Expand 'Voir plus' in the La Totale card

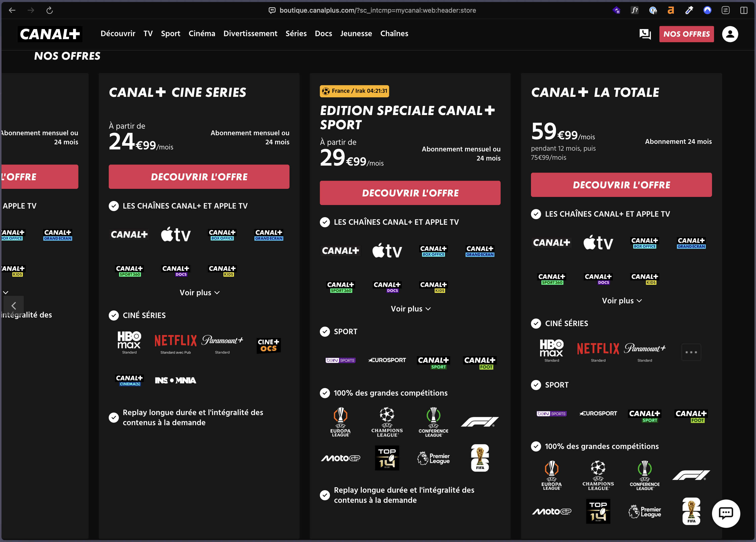click(622, 301)
